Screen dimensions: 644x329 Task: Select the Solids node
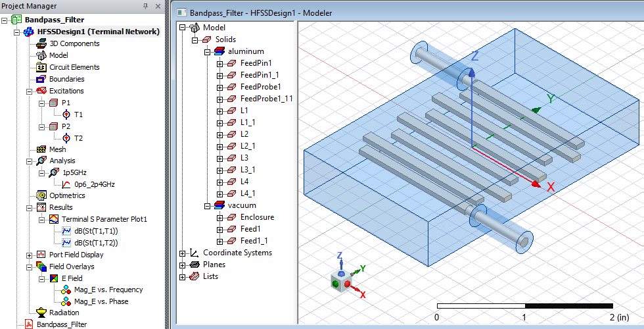click(225, 39)
